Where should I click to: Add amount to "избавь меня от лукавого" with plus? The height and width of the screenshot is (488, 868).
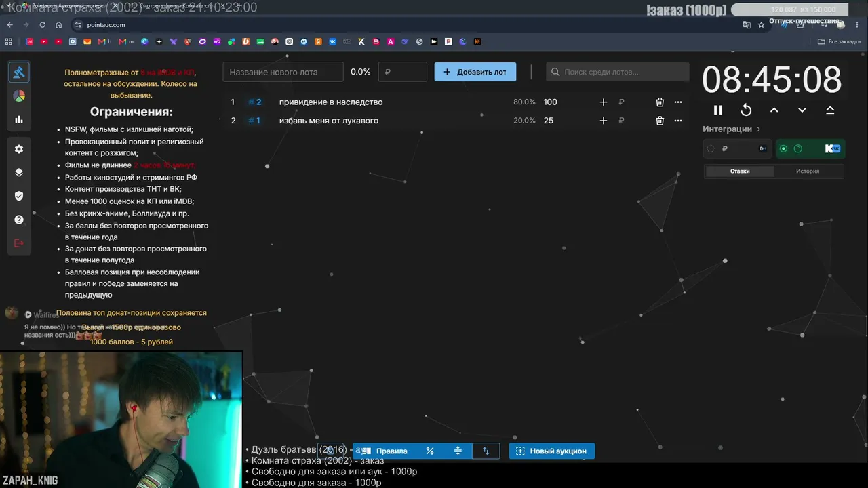pos(604,121)
